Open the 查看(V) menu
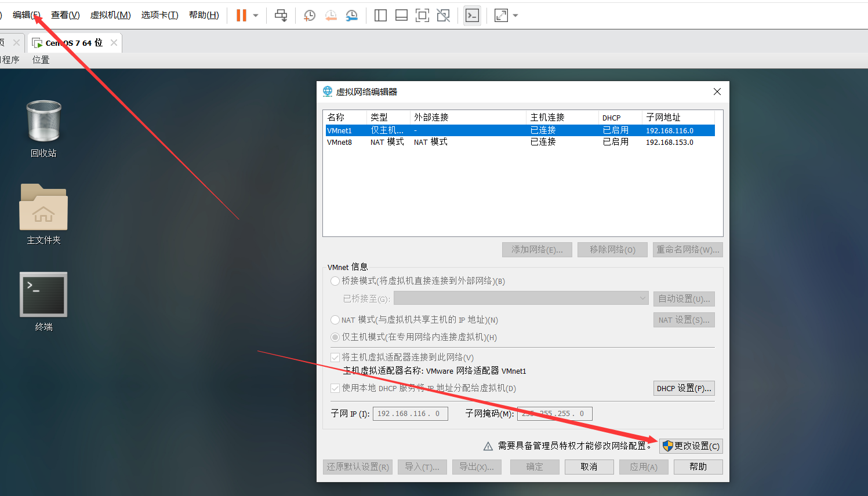 (66, 15)
